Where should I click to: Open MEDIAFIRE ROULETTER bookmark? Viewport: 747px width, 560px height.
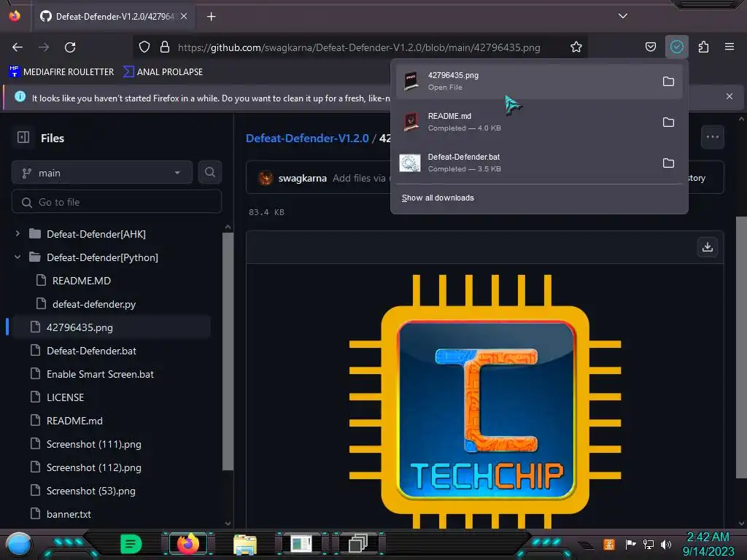61,72
